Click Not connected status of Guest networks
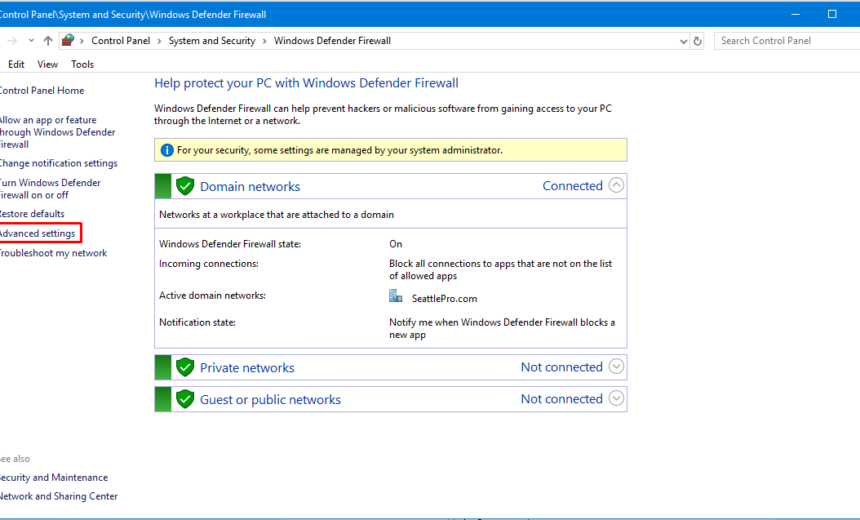This screenshot has height=520, width=860. (562, 399)
